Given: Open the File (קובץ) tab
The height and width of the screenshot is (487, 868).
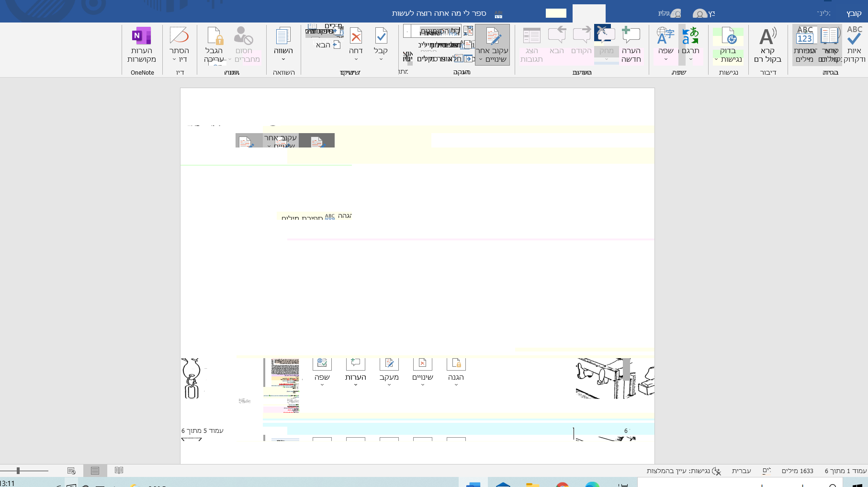Looking at the screenshot, I should coord(854,13).
